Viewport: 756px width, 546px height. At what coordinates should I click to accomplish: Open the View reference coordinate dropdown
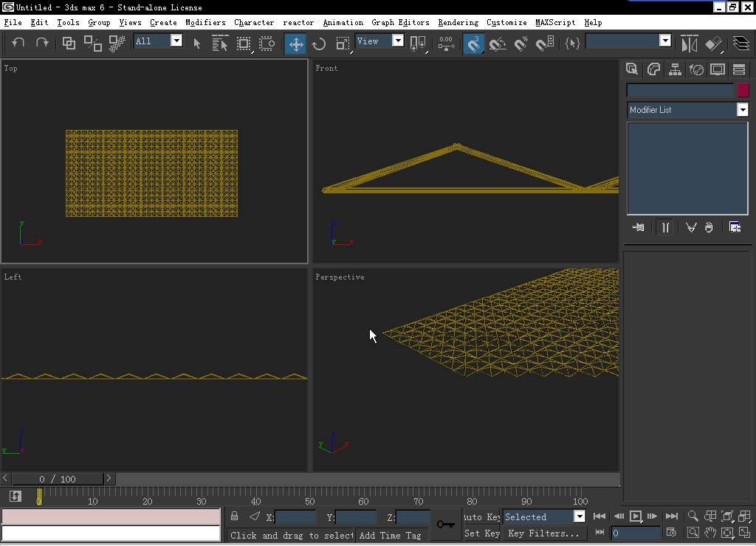coord(397,41)
